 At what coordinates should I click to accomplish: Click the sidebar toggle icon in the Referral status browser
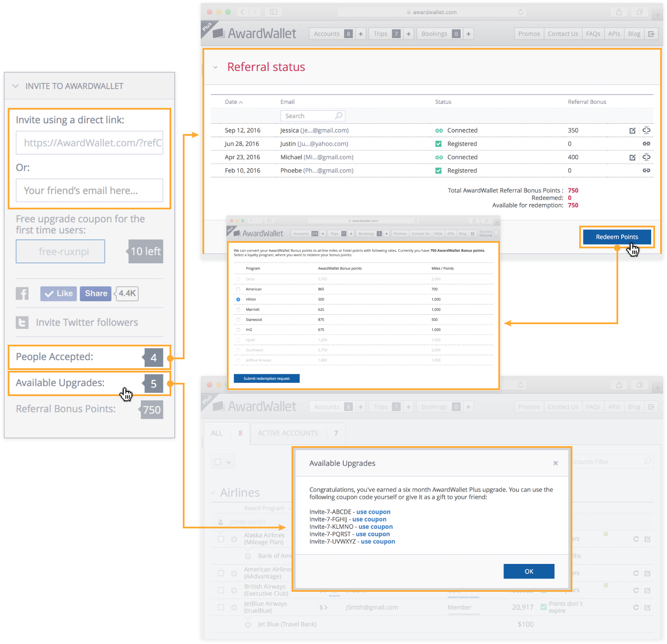tap(274, 12)
